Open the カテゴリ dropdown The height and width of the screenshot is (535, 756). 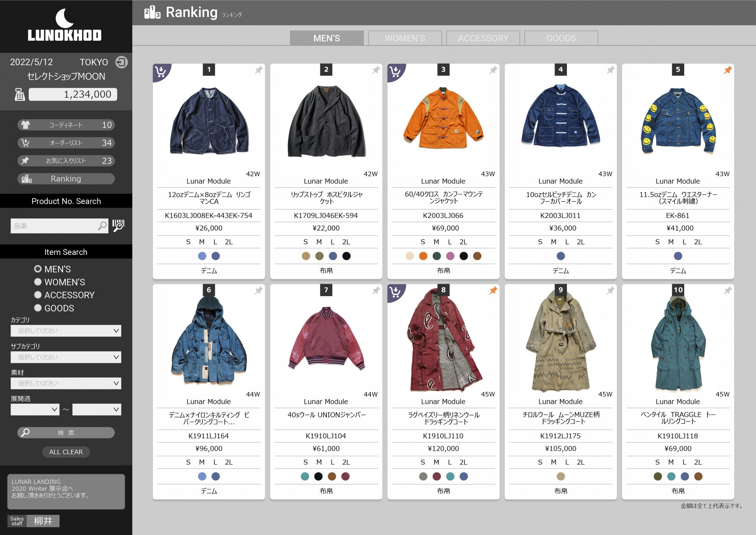click(66, 331)
